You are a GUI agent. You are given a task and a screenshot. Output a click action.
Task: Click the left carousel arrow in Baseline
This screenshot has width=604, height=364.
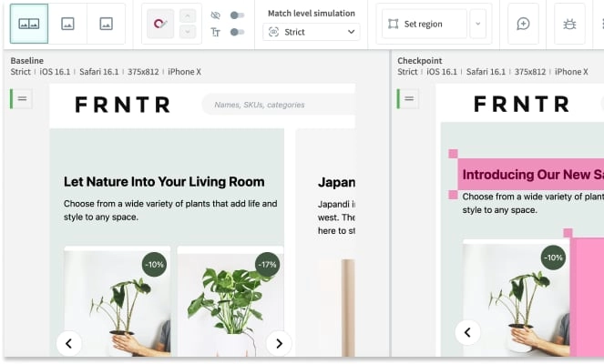[x=69, y=343]
